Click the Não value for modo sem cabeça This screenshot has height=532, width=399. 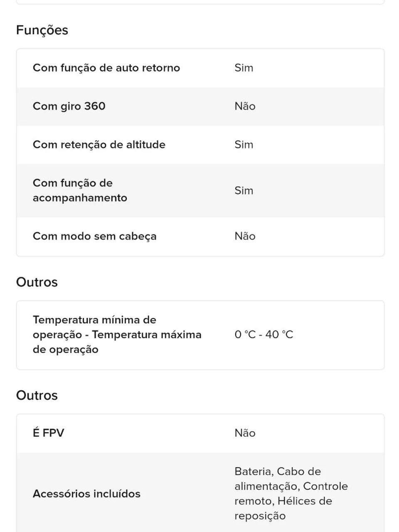[x=245, y=236]
